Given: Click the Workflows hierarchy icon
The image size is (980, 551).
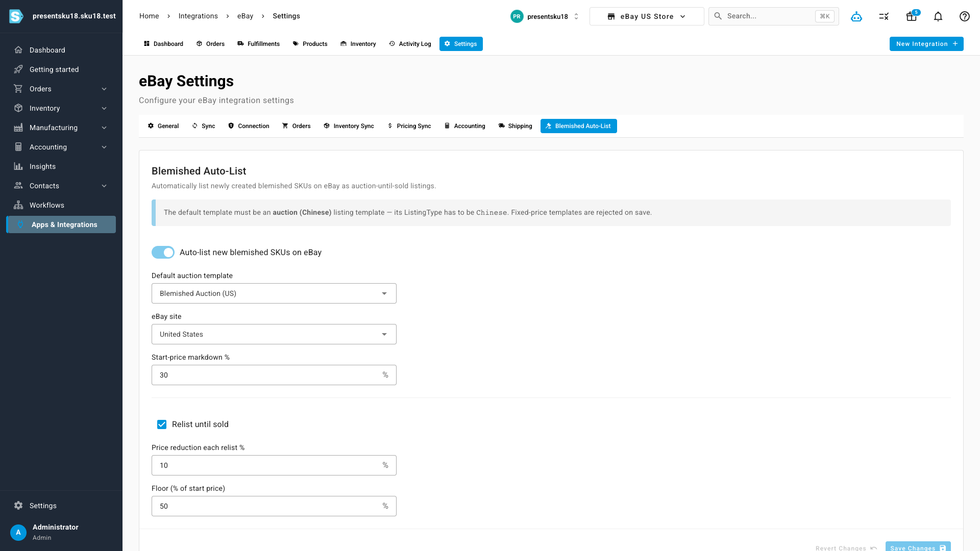Looking at the screenshot, I should click(18, 205).
